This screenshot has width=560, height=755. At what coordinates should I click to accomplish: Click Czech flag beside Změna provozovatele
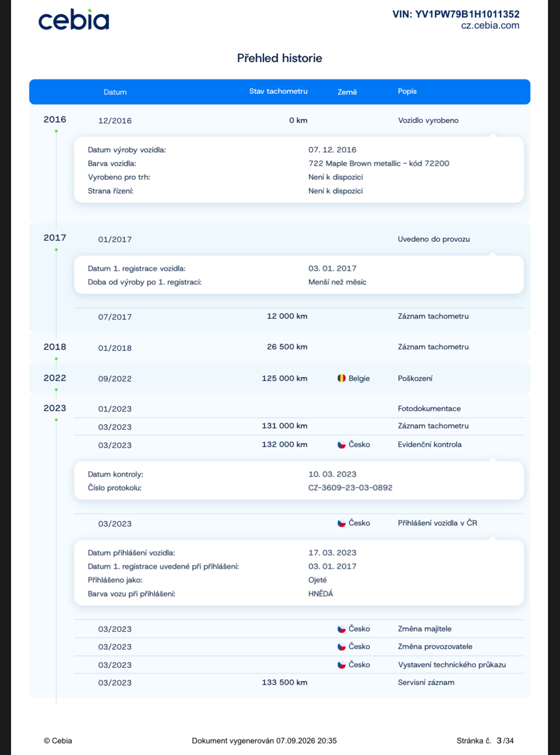(342, 646)
